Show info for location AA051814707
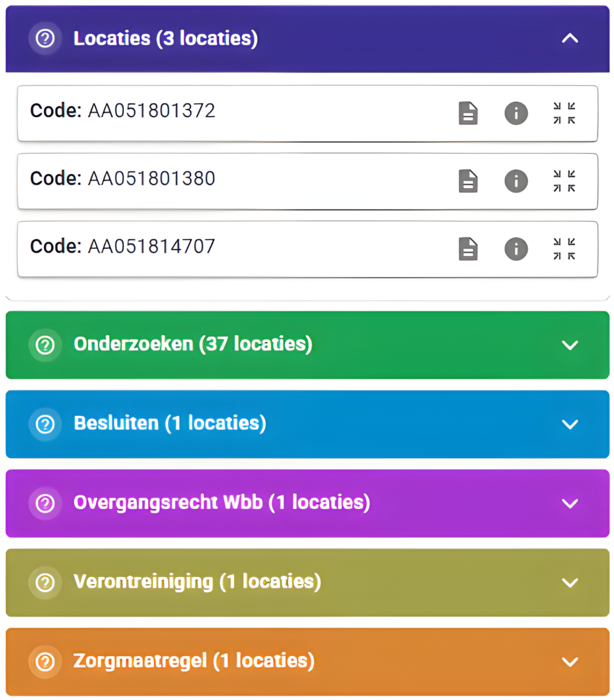The height and width of the screenshot is (700, 614). tap(516, 249)
